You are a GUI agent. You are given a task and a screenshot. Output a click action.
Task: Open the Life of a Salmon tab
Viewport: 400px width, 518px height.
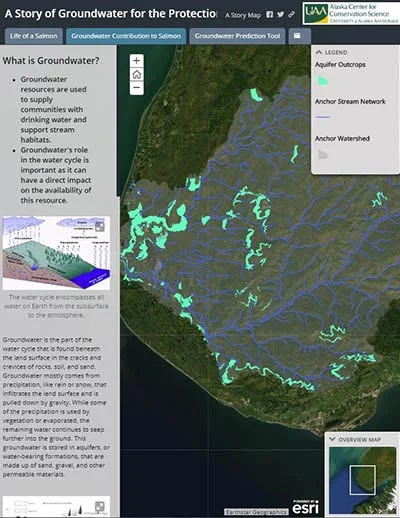point(34,36)
